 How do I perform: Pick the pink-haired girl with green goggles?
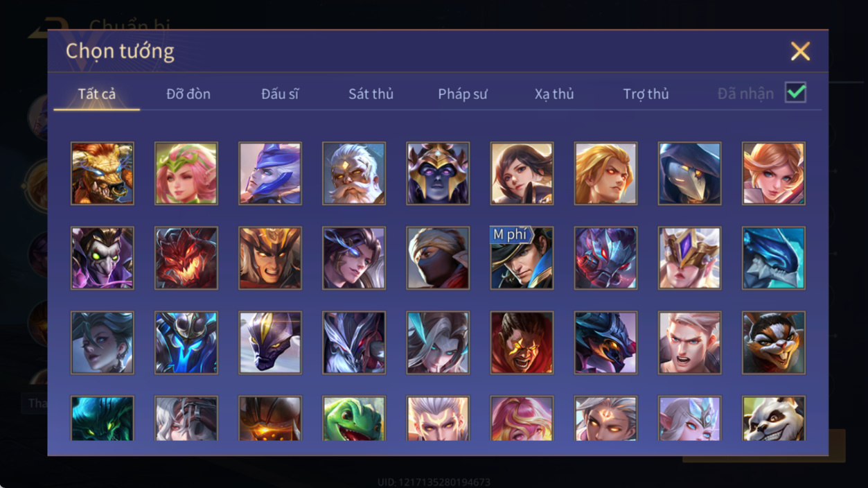(x=186, y=173)
